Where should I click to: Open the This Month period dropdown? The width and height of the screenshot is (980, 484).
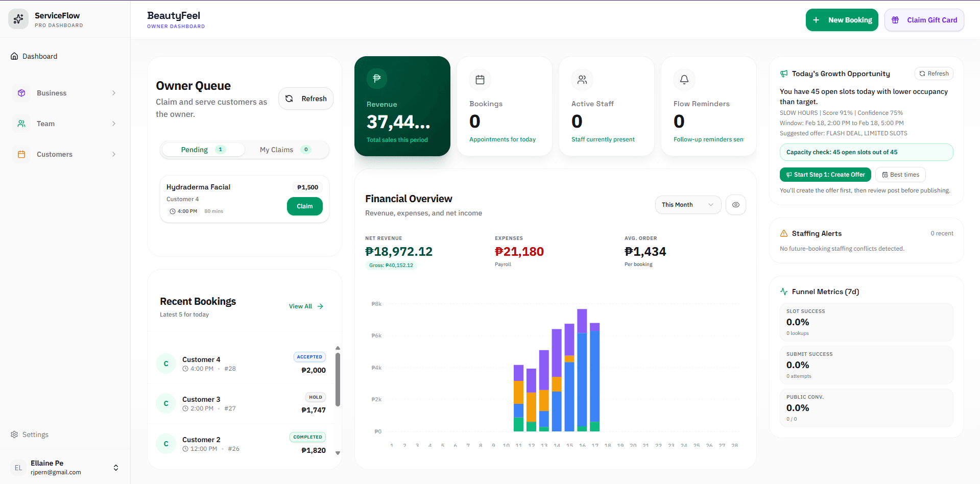(688, 205)
